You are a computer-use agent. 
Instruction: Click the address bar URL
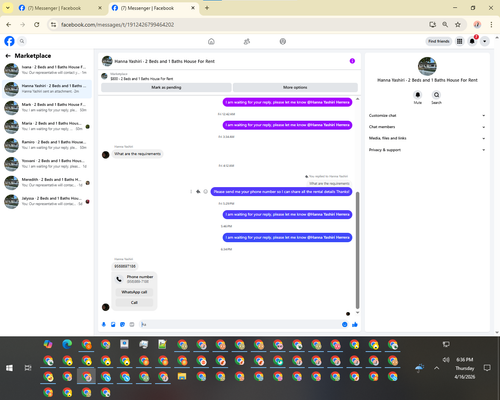[x=117, y=25]
